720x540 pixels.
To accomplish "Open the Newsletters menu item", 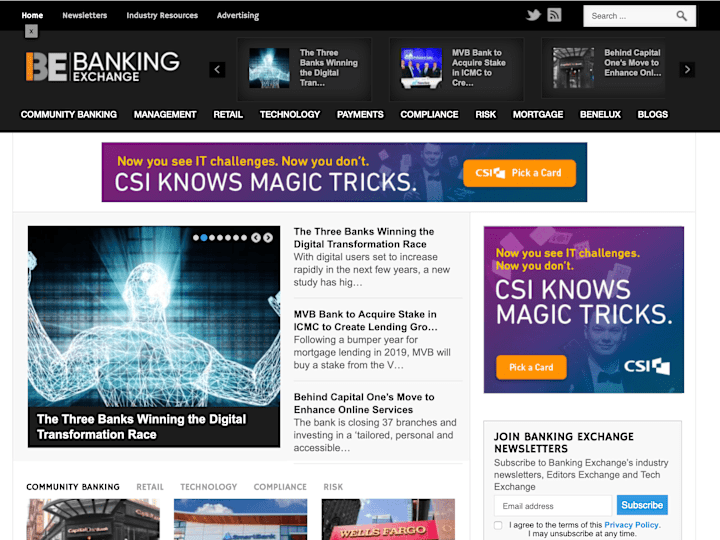I will pos(84,15).
